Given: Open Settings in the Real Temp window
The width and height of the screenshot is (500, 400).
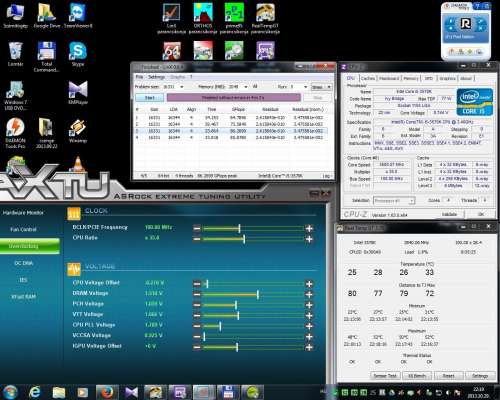Looking at the screenshot, I should tap(480, 376).
